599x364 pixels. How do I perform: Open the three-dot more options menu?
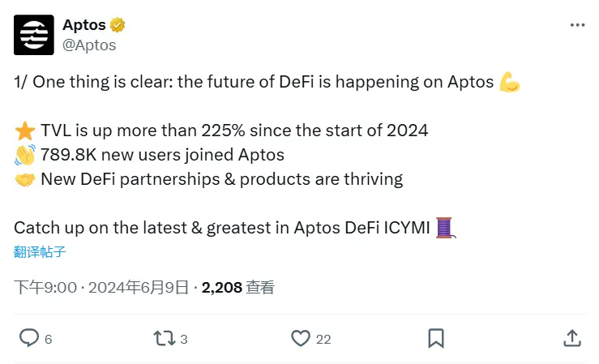point(577,25)
